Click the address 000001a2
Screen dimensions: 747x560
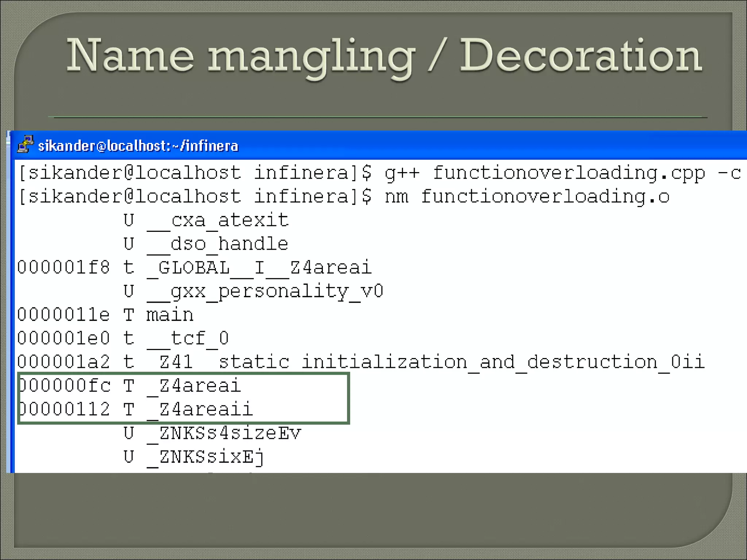tap(63, 362)
